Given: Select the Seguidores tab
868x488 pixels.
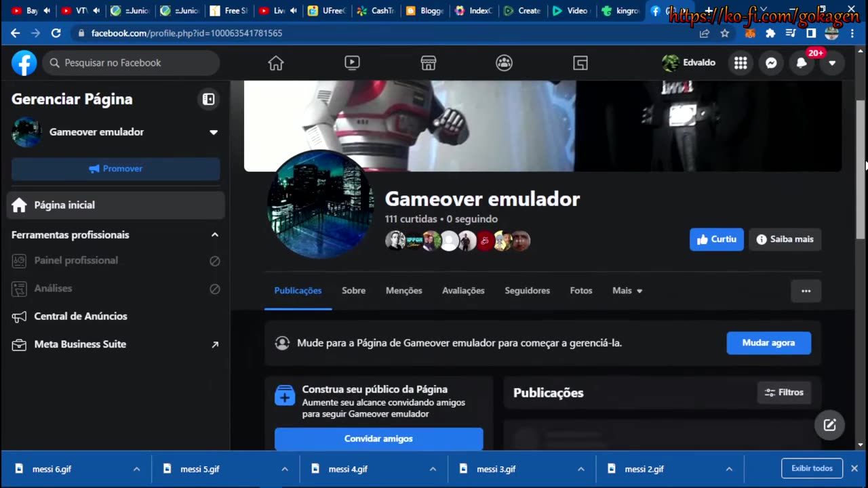Looking at the screenshot, I should 527,291.
